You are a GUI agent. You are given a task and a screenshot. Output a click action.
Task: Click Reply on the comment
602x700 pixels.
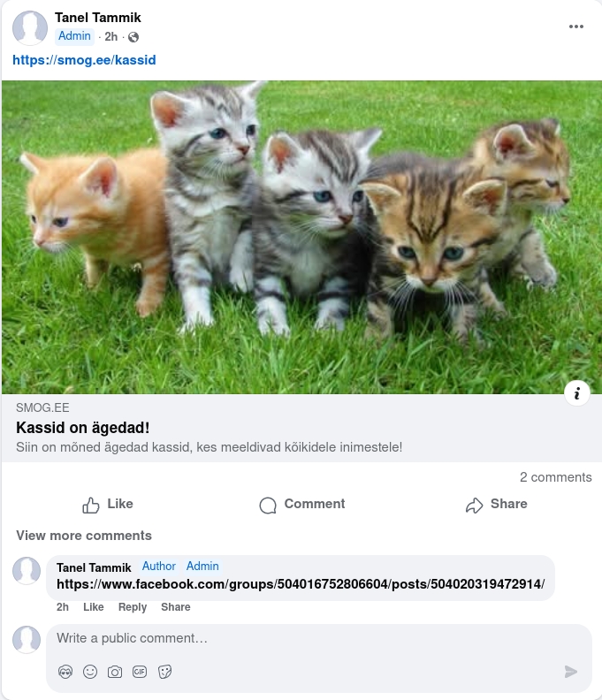click(133, 607)
